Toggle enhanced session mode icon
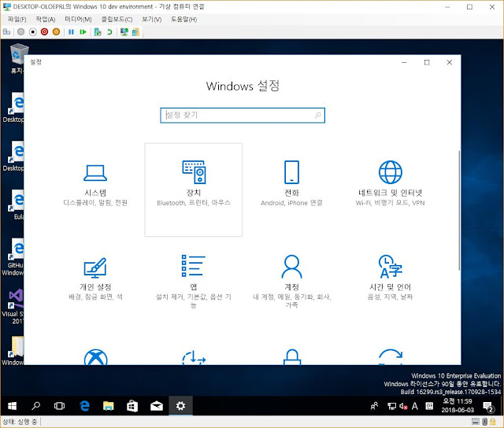This screenshot has width=504, height=428. (x=124, y=31)
